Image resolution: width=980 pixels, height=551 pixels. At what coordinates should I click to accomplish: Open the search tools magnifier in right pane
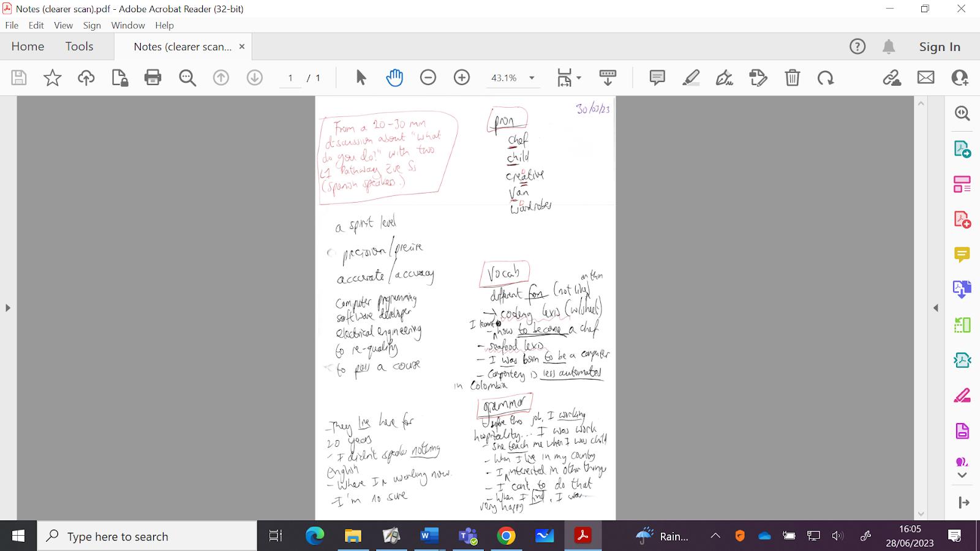coord(962,113)
